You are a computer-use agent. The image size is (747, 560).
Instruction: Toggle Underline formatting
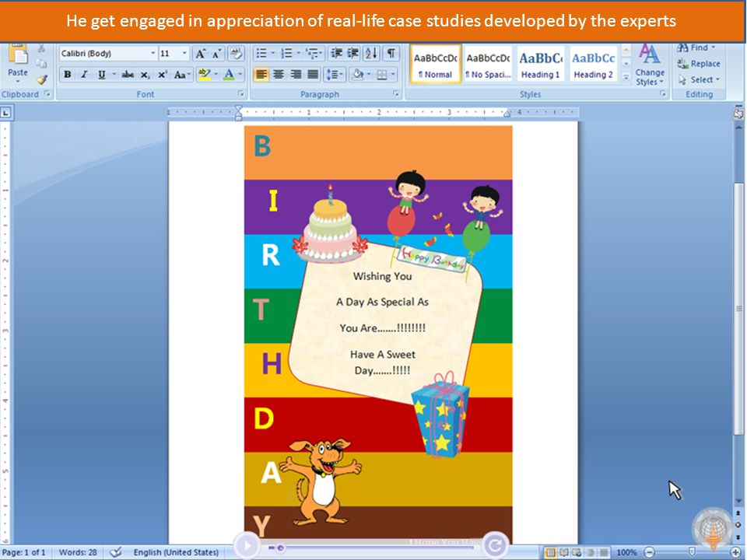click(x=101, y=75)
